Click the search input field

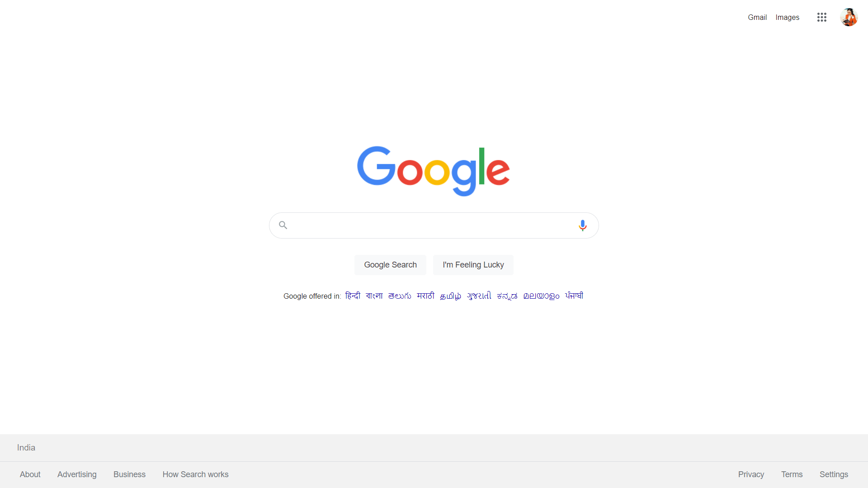(434, 225)
